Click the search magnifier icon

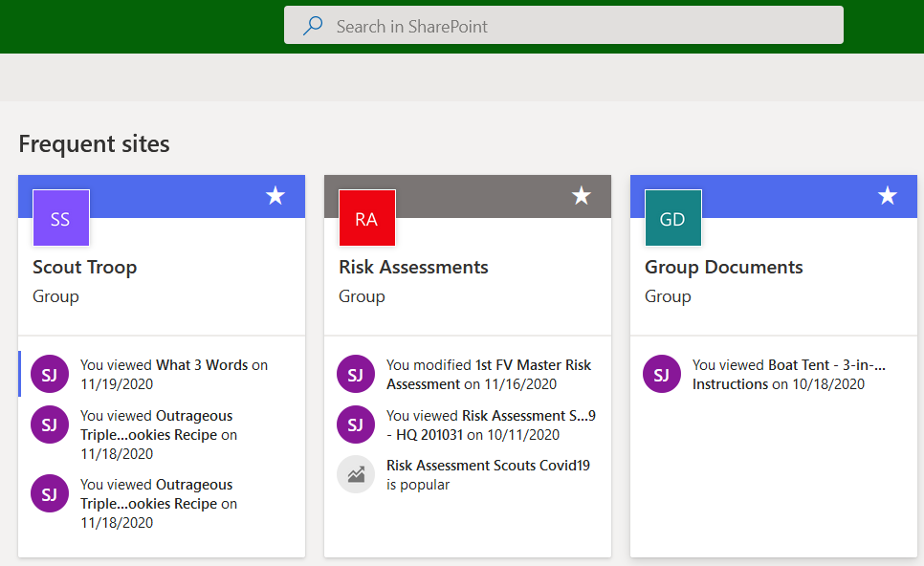point(313,25)
